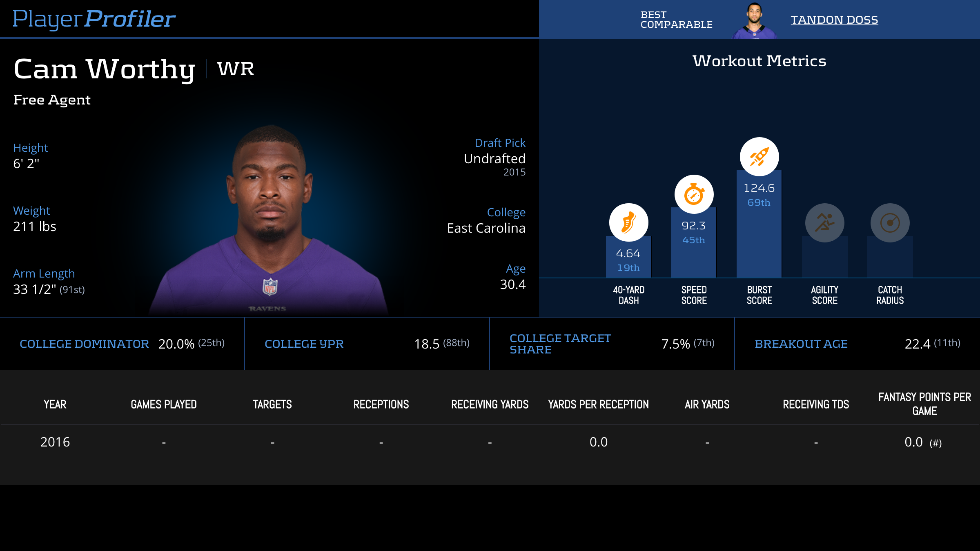The width and height of the screenshot is (980, 551).
Task: Click the Speed Score stopwatch icon
Action: [x=694, y=194]
